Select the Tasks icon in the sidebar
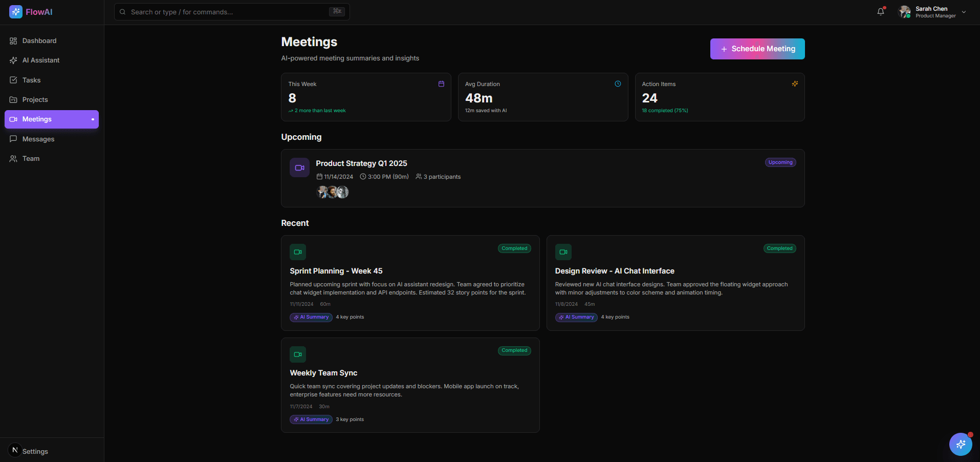980x462 pixels. click(x=13, y=80)
